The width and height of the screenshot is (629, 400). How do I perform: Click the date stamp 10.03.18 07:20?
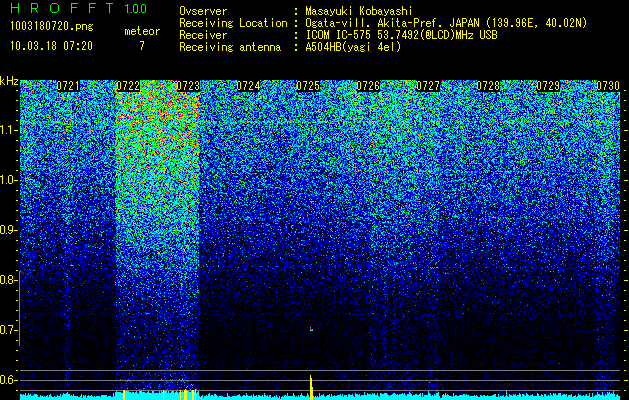pyautogui.click(x=51, y=46)
